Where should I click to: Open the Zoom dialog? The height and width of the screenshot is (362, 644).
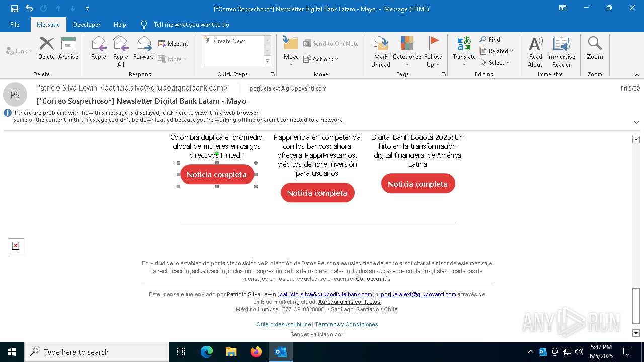click(595, 48)
